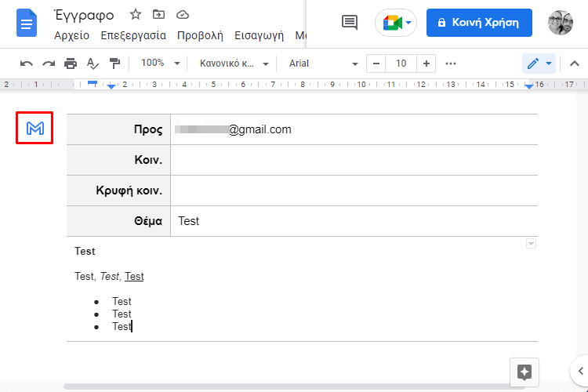Decrease the font size
Image resolution: width=588 pixels, height=392 pixels.
tap(376, 64)
